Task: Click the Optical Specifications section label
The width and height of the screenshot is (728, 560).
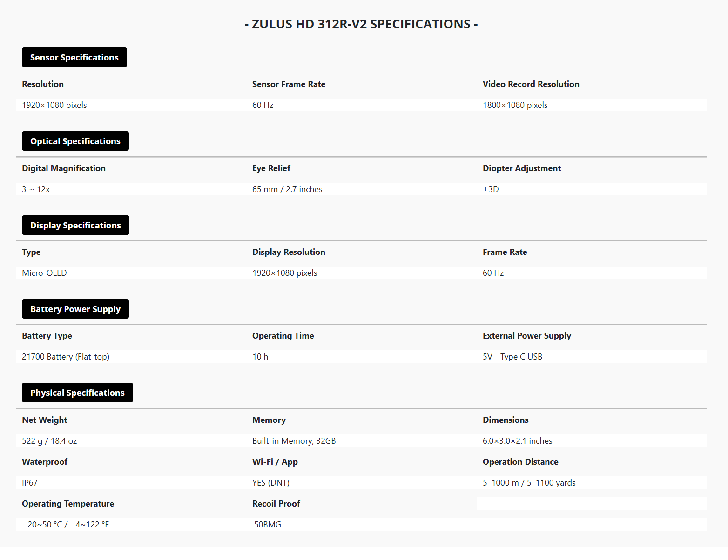Action: [x=75, y=141]
